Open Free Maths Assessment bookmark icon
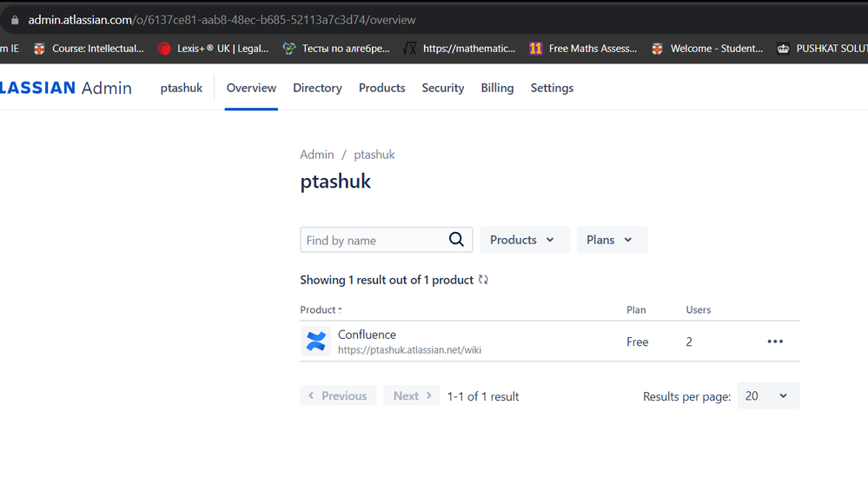 [535, 49]
